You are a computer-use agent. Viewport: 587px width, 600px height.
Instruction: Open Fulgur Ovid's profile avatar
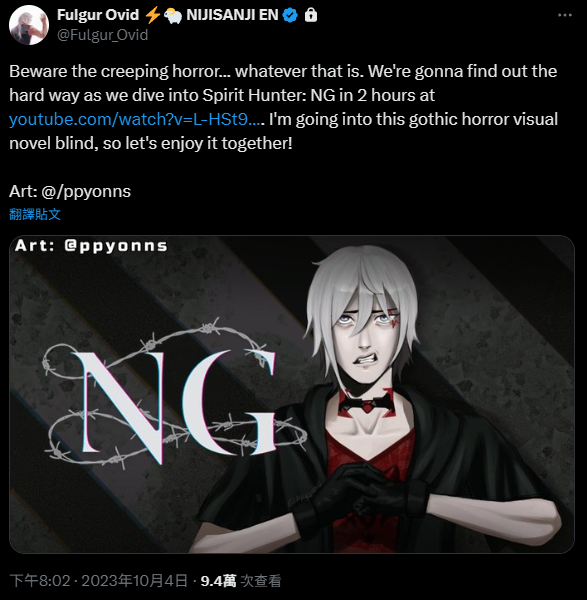pos(29,25)
